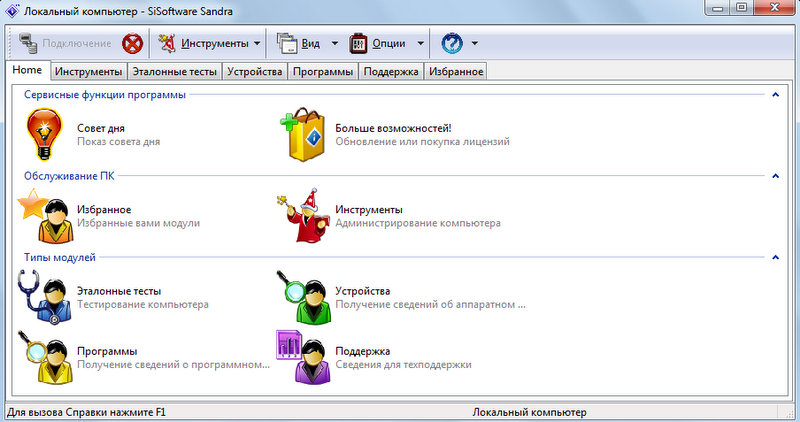Open the Устройства magnifier person icon
800x422 pixels.
305,297
